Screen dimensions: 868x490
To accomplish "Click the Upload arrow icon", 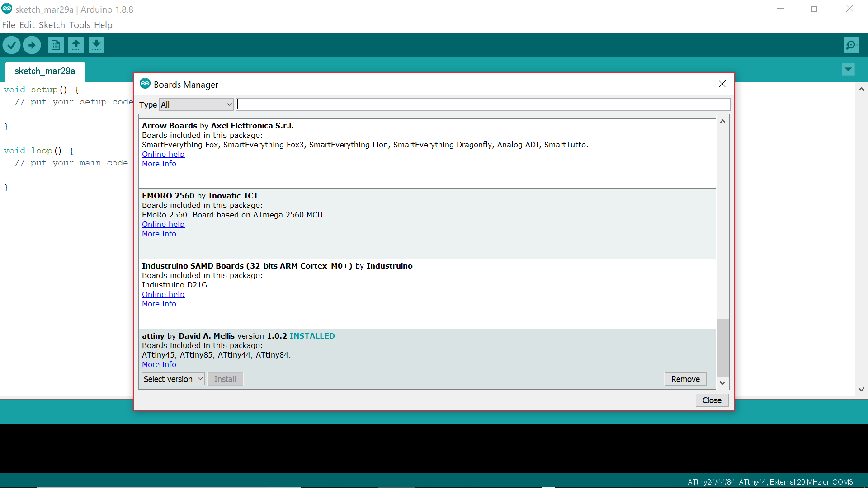I will (32, 45).
